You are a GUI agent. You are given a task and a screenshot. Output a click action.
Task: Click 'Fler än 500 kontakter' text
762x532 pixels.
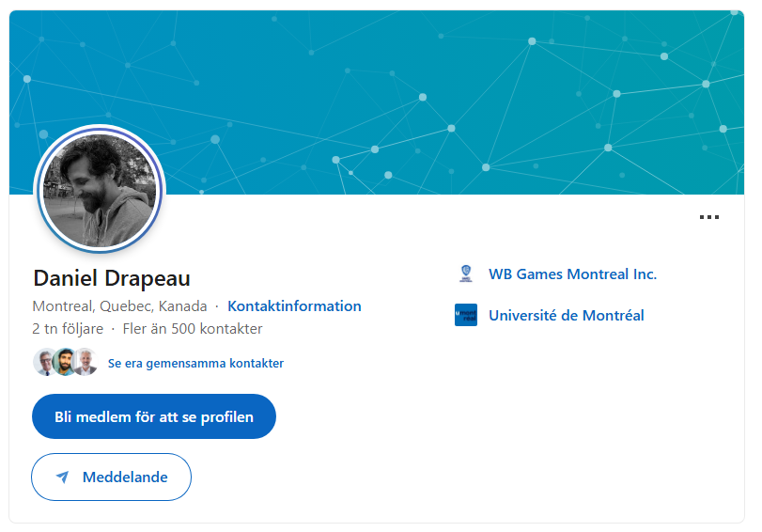click(193, 329)
